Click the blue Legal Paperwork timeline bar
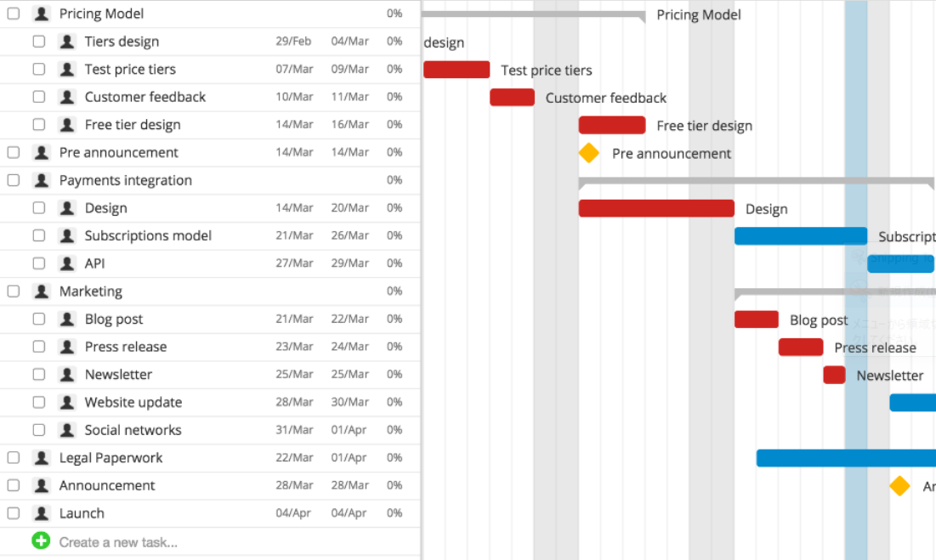 pos(845,458)
